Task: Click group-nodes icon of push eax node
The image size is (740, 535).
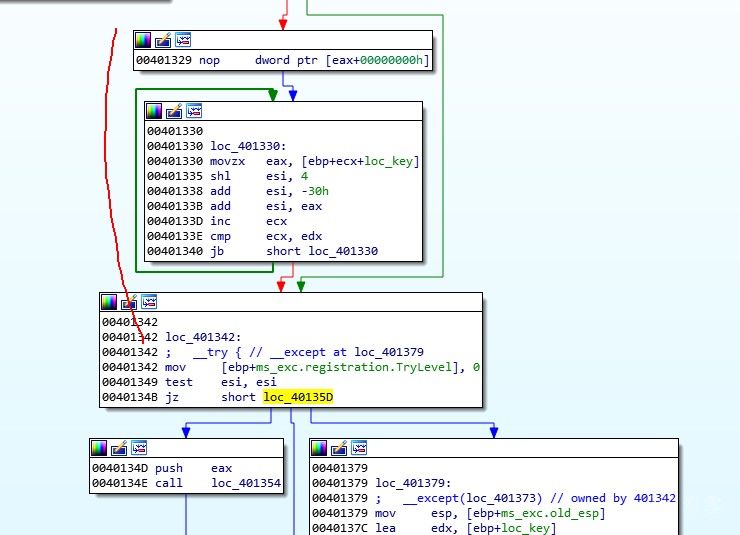Action: [139, 448]
